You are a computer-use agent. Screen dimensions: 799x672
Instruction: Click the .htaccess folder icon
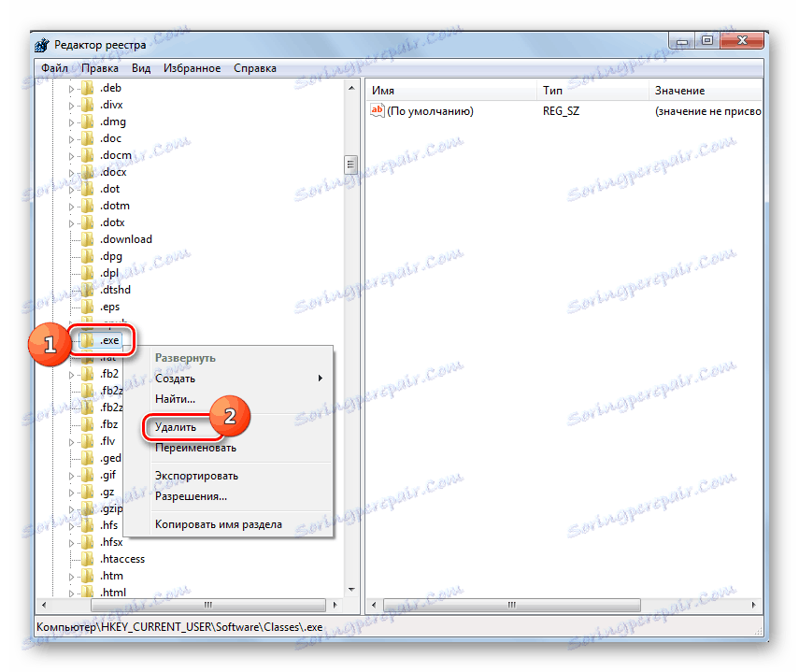point(88,558)
